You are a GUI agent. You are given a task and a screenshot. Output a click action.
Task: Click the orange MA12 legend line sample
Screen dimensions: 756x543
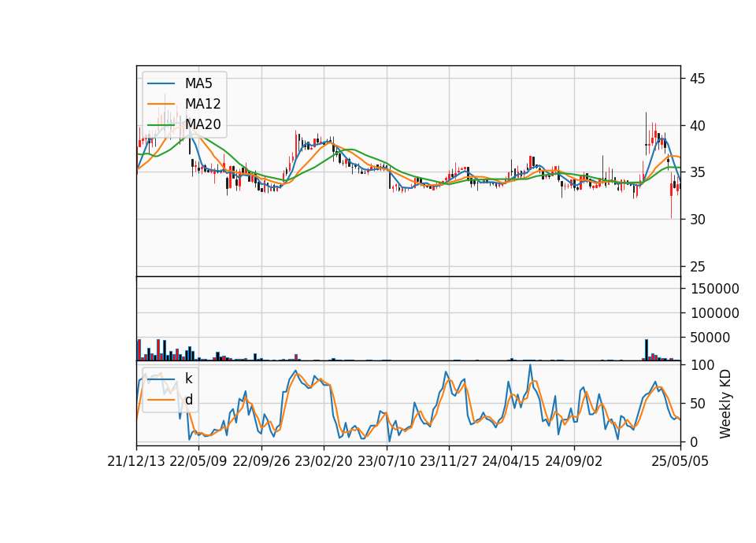pos(161,104)
